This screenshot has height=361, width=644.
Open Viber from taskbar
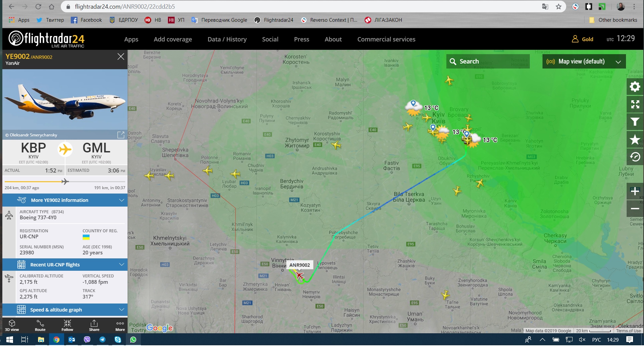point(87,340)
